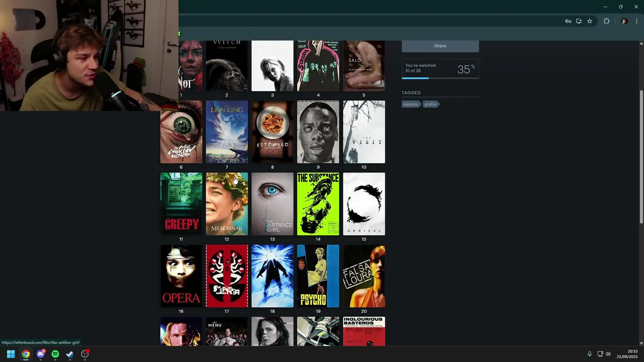
Task: Open the poster numbered 4
Action: pyautogui.click(x=318, y=65)
